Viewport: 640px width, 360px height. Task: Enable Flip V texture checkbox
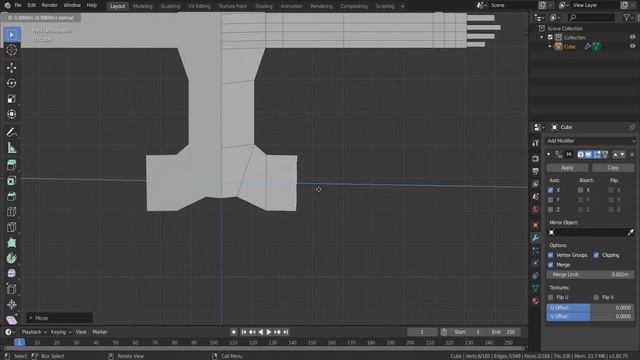(596, 298)
